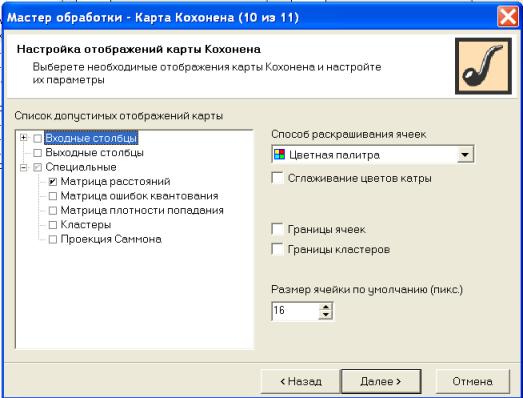The height and width of the screenshot is (398, 523).
Task: Expand the Входные столбцы tree node
Action: pos(23,137)
